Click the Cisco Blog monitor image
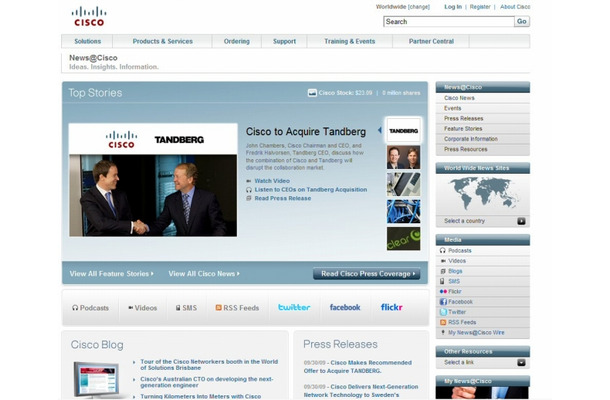 (x=96, y=379)
